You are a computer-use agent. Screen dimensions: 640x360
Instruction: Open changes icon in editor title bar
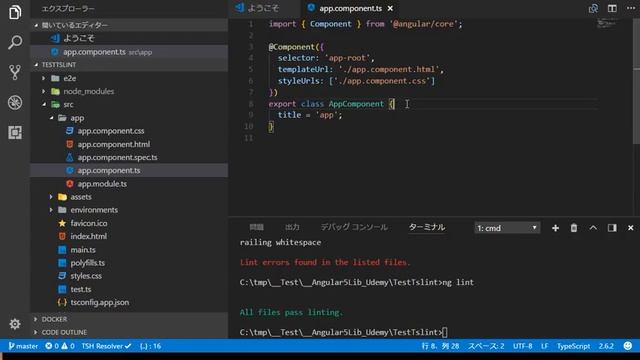pos(593,8)
